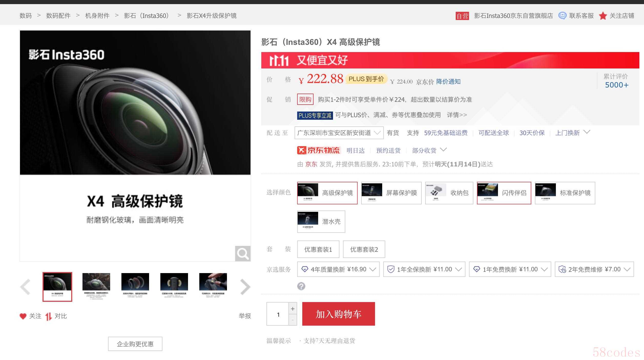This screenshot has height=360, width=644.
Task: Open the delivery address dropdown
Action: coord(339,133)
